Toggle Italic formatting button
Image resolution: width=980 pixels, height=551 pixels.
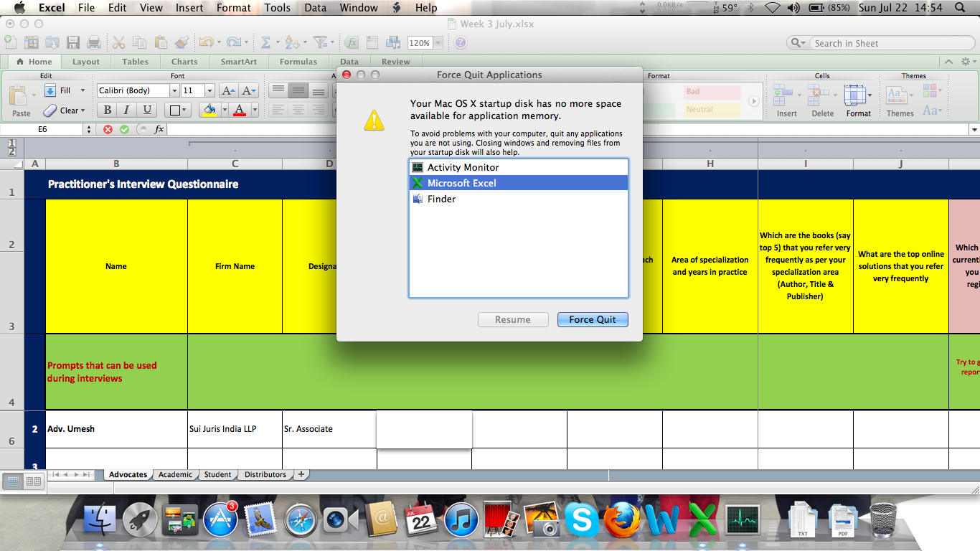click(127, 110)
